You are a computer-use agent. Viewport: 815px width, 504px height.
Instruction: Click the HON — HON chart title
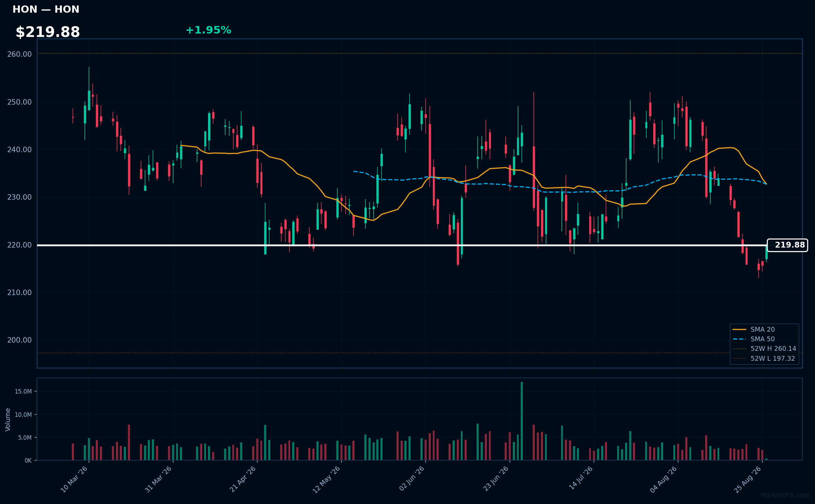46,9
